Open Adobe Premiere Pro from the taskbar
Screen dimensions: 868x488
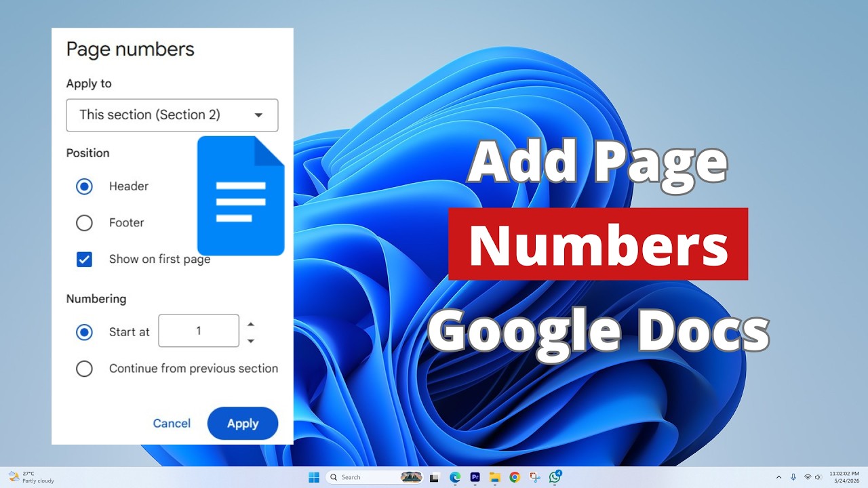pyautogui.click(x=475, y=477)
